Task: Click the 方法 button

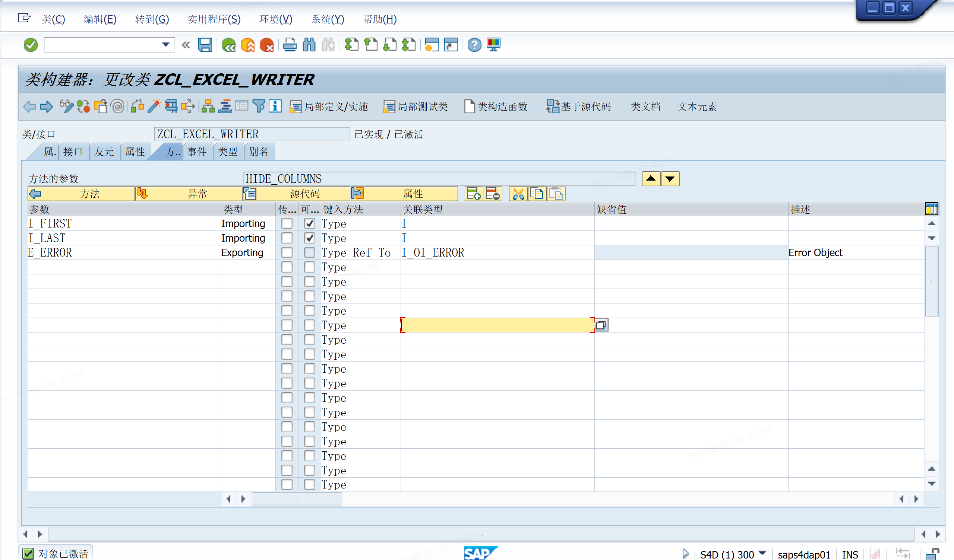Action: (x=81, y=194)
